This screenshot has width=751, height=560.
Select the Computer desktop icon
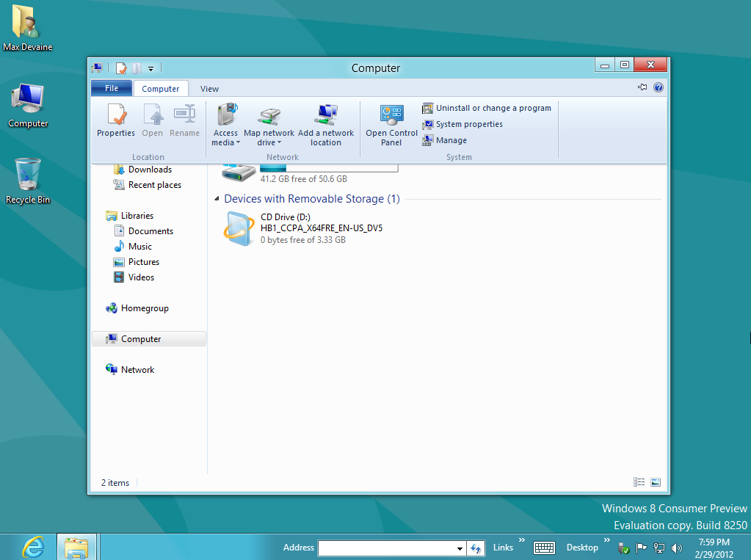[x=28, y=106]
